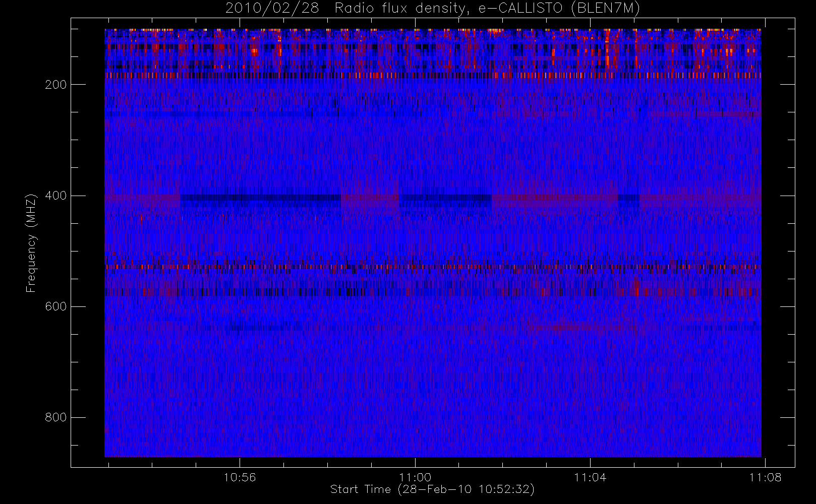Click the 'Start Time (28-Feb-10 10:52:32)' label
This screenshot has width=816, height=504.
coord(432,489)
